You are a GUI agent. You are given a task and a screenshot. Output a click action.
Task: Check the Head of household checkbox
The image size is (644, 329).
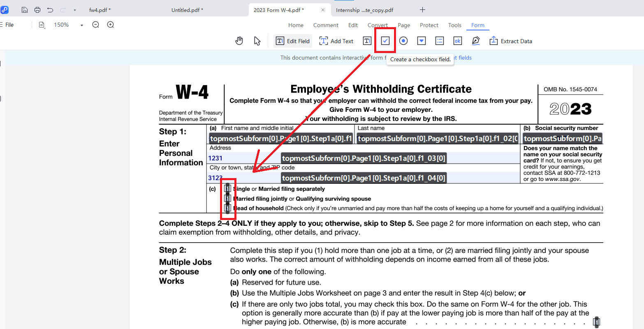(227, 208)
